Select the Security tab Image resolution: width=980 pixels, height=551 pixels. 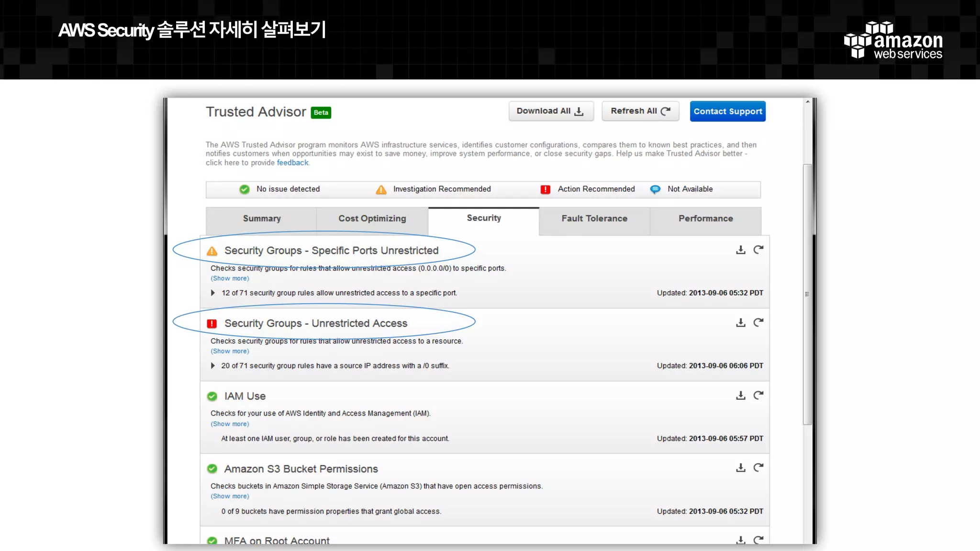[x=484, y=220]
